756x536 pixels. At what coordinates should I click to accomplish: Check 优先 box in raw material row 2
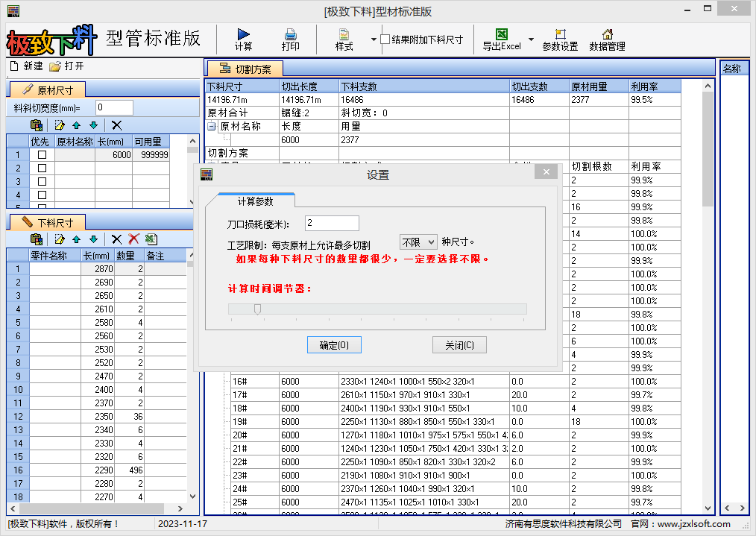click(42, 168)
